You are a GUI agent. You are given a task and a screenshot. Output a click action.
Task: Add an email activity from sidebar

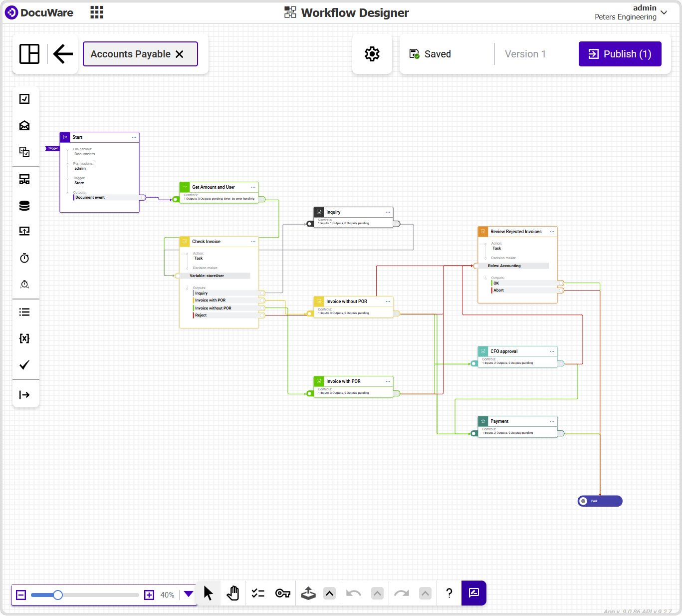point(24,125)
